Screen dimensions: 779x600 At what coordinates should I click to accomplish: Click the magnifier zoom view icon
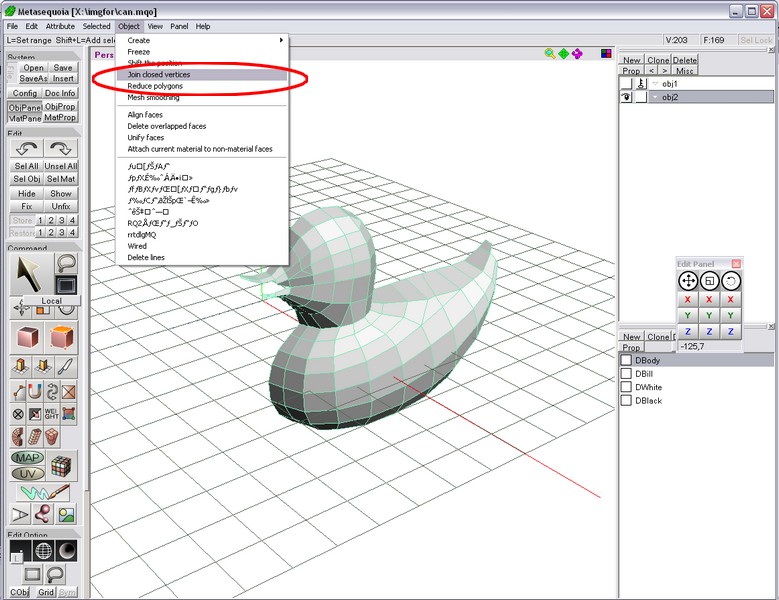550,53
